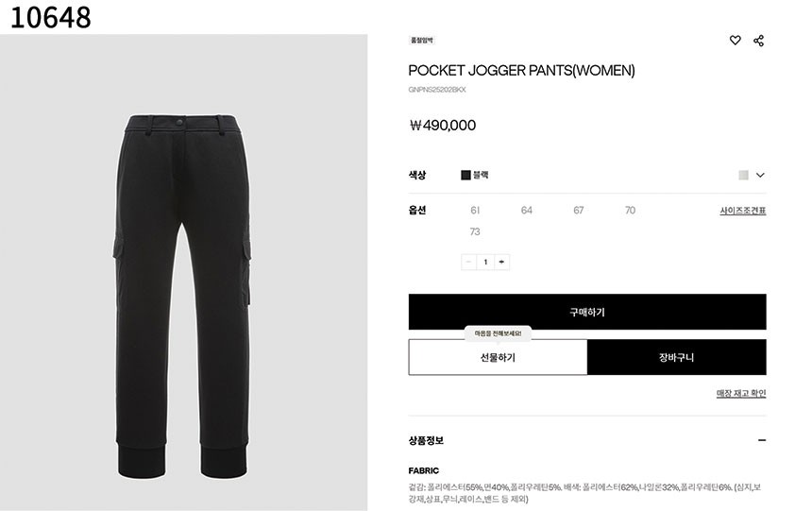Image resolution: width=812 pixels, height=511 pixels.
Task: Click the 선물하기 gift button
Action: [498, 357]
